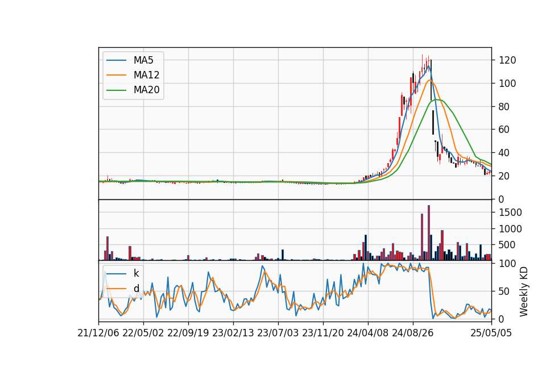
Task: Click the 21/12/06 date tick label
Action: [98, 333]
